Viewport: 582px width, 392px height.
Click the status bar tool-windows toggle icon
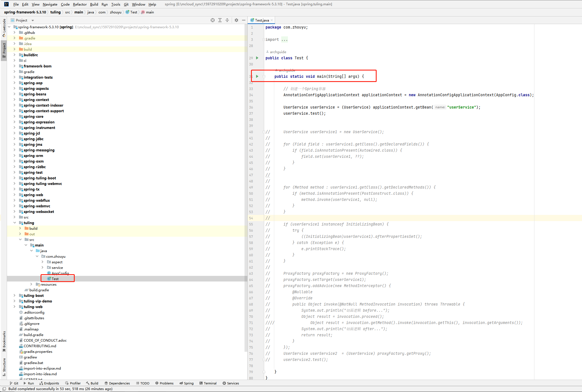[x=4, y=389]
